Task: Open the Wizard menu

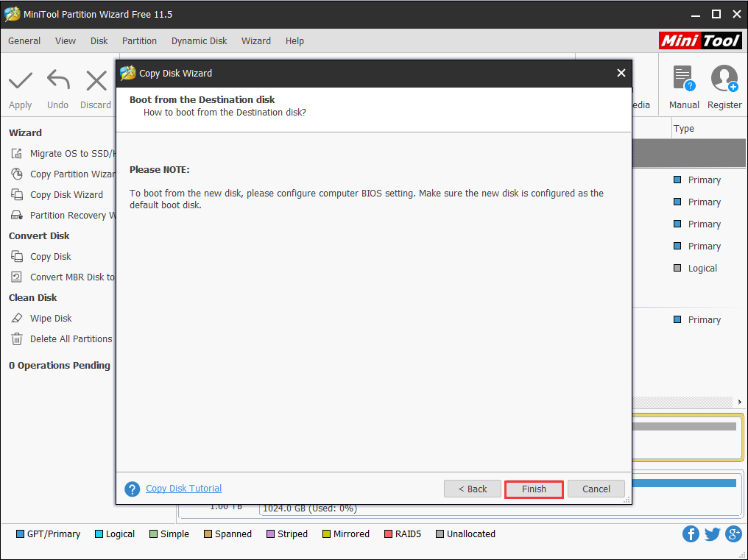Action: [x=255, y=41]
